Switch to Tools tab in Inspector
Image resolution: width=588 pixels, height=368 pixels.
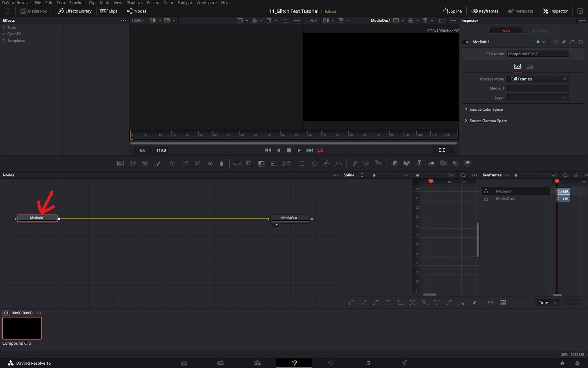tap(506, 30)
